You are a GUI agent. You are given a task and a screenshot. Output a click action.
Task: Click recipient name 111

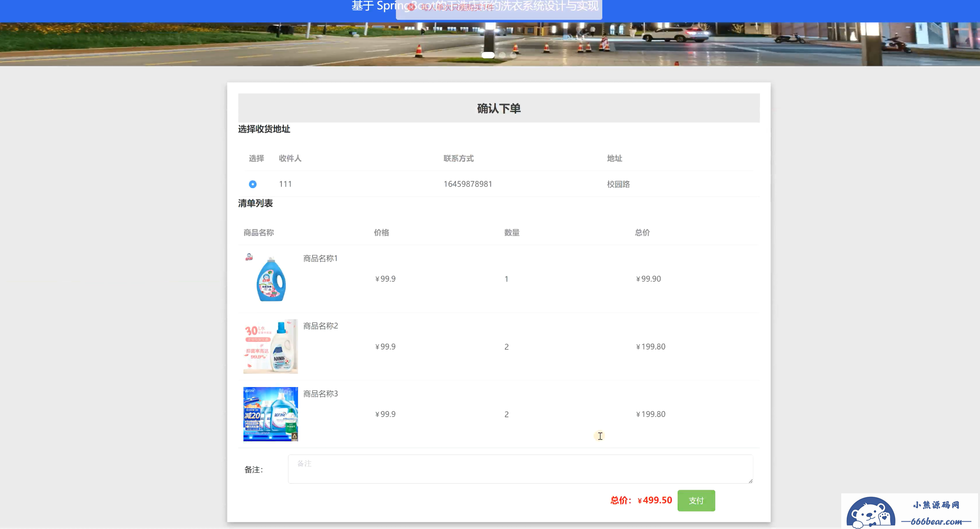point(285,184)
